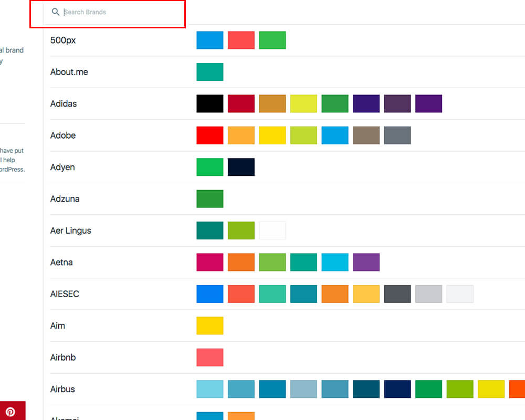Pick the lime green Airbus swatch
Viewport: 525px width, 420px height.
[x=460, y=389]
